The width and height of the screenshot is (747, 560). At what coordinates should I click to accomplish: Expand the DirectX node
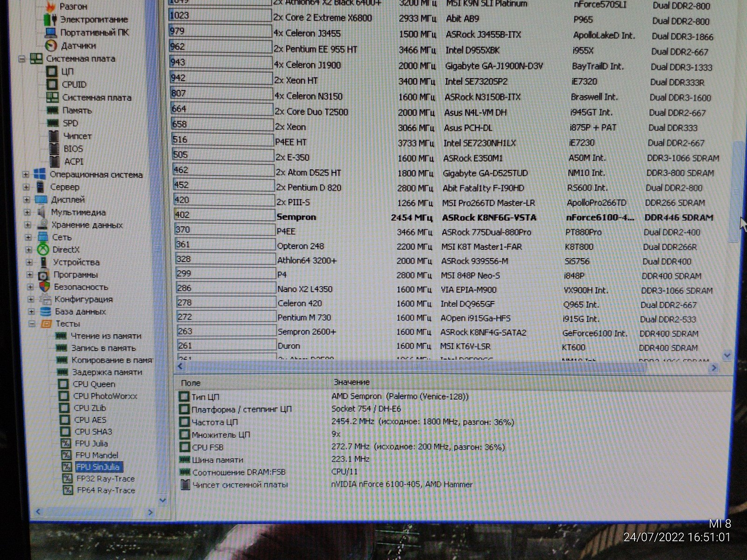[x=29, y=250]
